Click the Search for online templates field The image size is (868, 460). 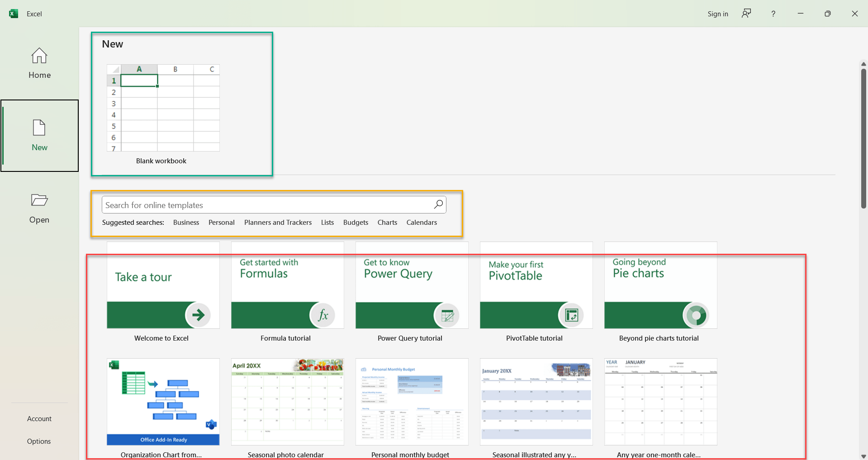click(274, 205)
